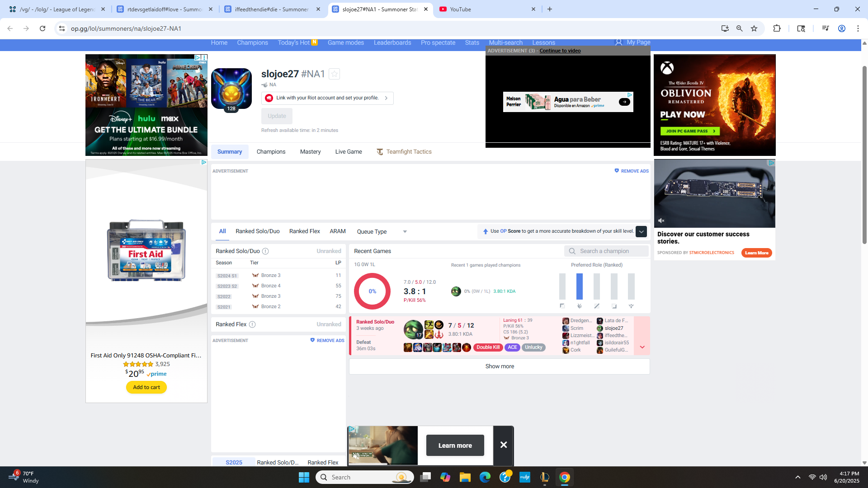Screen dimensions: 868x488
Task: Select the Ranked Solo/Duo filter tab
Action: (257, 231)
